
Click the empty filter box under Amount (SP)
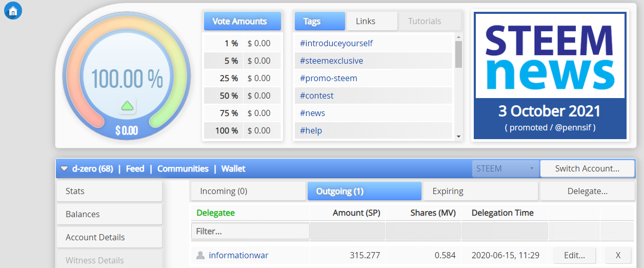(347, 231)
